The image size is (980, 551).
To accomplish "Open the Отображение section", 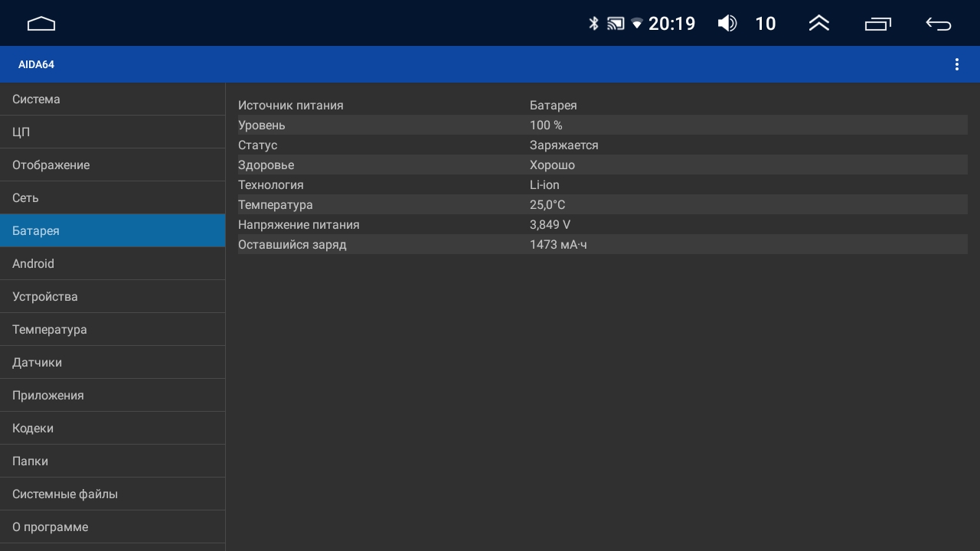I will tap(113, 165).
